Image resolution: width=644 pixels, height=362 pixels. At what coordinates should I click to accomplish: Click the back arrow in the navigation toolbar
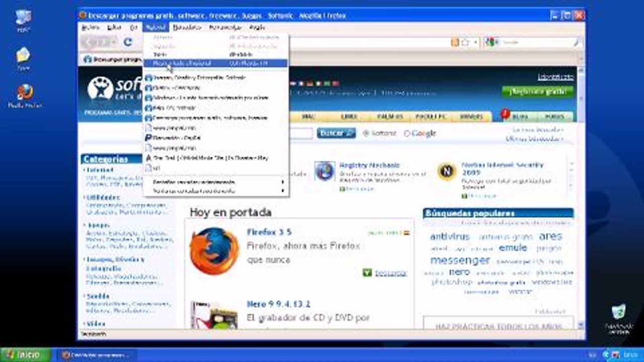[x=90, y=42]
